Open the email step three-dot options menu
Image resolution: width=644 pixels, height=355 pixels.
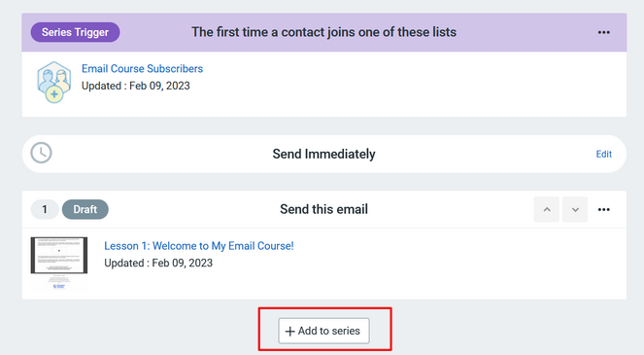pyautogui.click(x=603, y=210)
